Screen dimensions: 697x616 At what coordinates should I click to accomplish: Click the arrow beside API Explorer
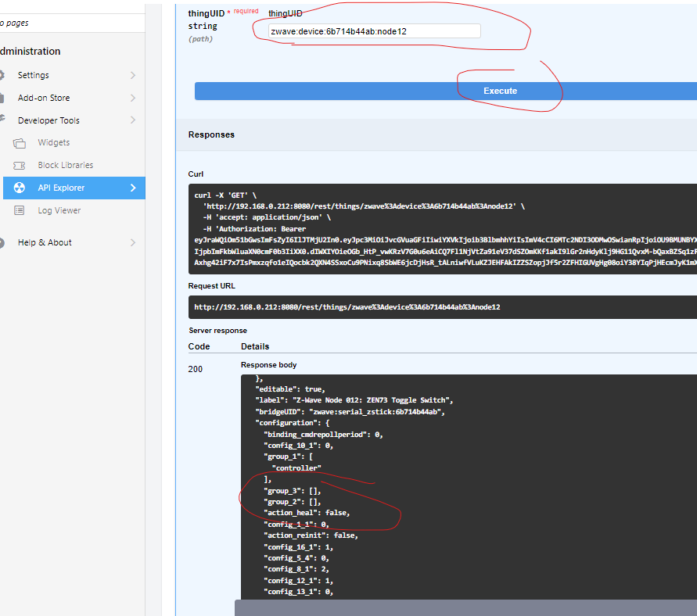click(x=133, y=188)
